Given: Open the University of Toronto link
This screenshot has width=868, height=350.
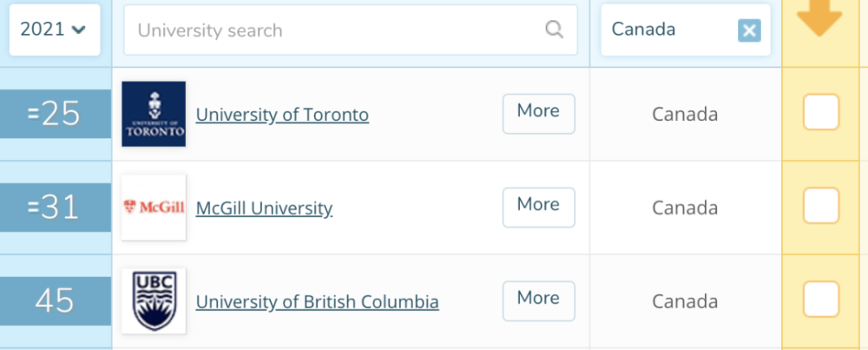Looking at the screenshot, I should point(282,115).
